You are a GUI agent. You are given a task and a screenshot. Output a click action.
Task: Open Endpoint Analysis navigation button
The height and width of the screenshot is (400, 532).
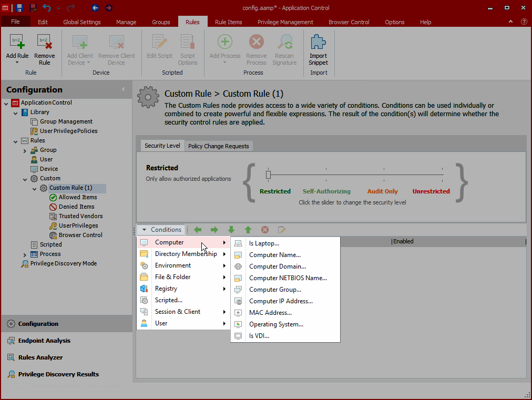point(44,341)
